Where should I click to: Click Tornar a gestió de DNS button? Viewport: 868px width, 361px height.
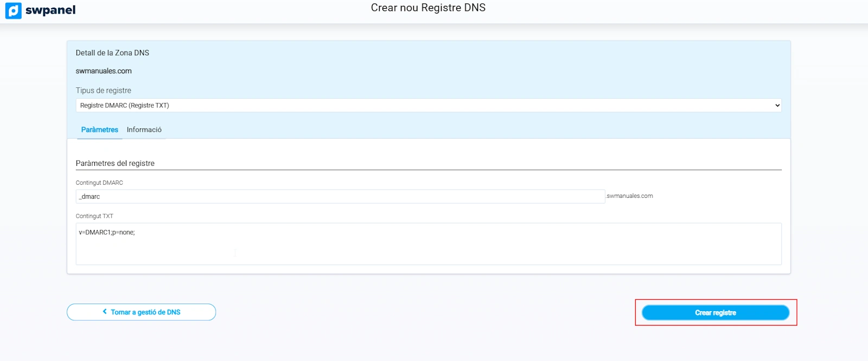141,312
